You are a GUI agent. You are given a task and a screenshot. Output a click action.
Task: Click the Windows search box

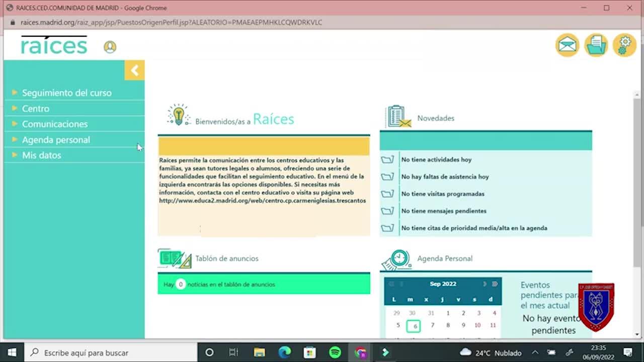pos(111,352)
